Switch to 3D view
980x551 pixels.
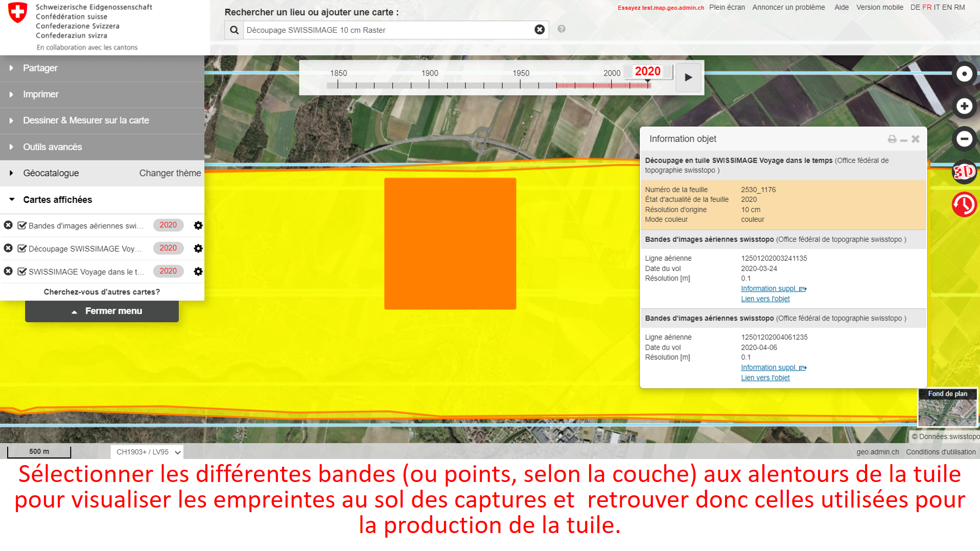coord(964,172)
